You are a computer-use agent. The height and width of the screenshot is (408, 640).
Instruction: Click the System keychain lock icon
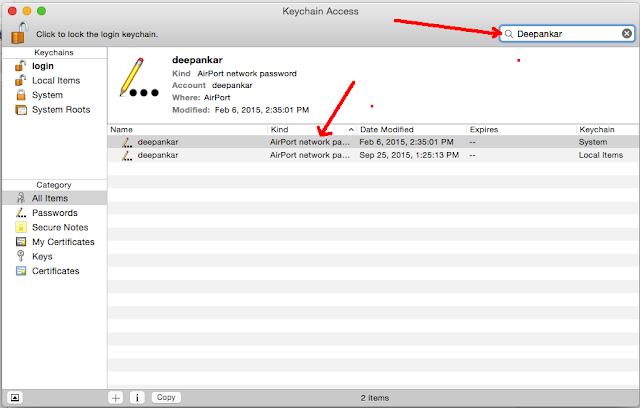click(x=20, y=95)
